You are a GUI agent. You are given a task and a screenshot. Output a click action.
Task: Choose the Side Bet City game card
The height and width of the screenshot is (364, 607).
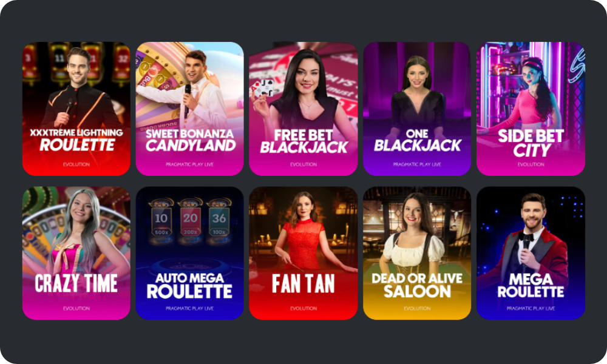[x=531, y=109]
